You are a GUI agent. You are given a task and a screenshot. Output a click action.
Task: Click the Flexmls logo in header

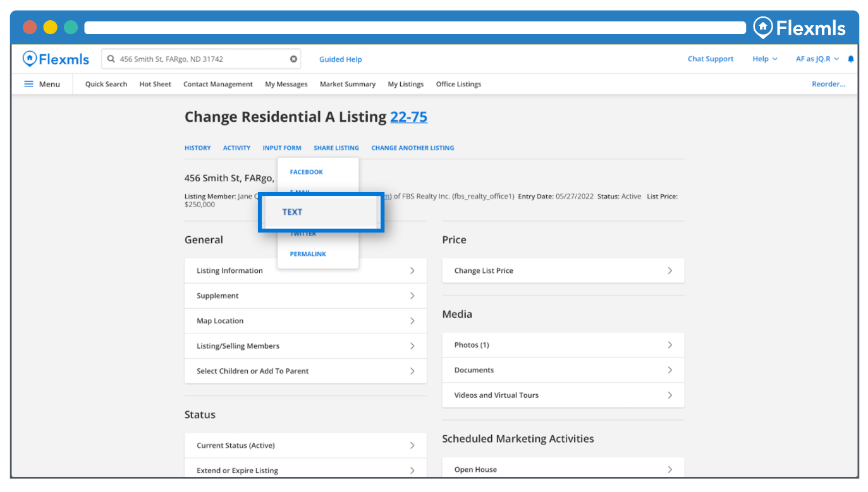point(56,59)
